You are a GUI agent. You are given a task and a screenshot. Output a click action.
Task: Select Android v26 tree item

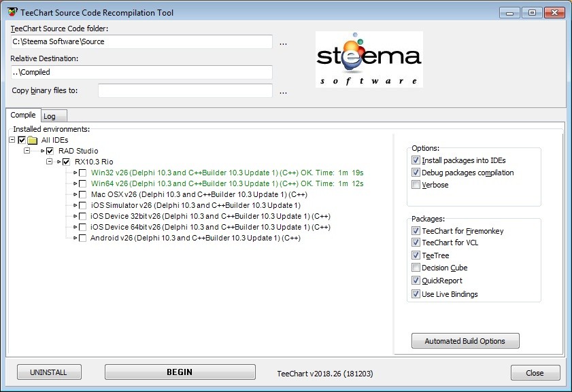click(195, 238)
